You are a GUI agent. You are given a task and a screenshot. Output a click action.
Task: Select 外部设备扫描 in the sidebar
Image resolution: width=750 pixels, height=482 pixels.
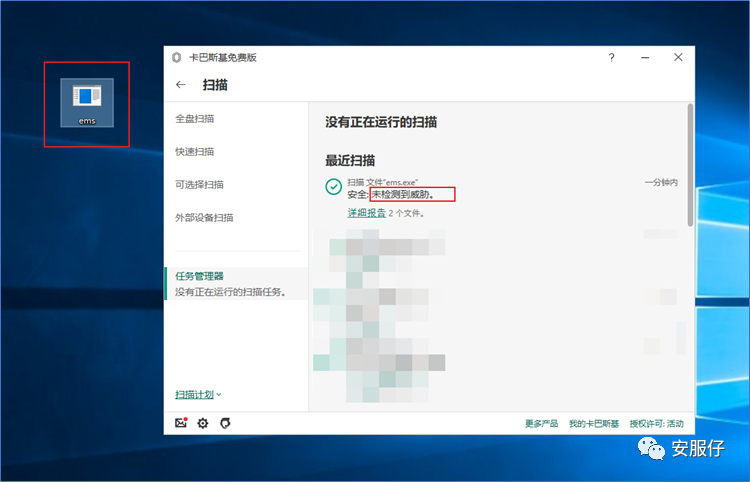coord(204,218)
